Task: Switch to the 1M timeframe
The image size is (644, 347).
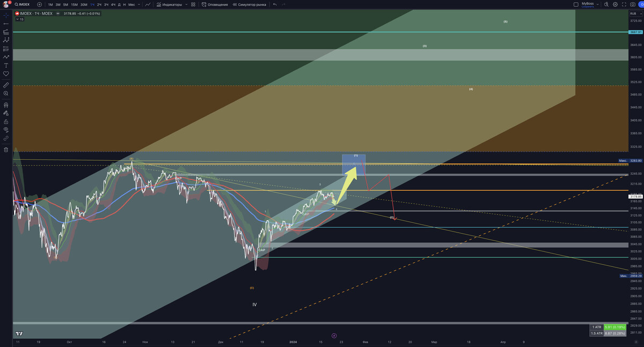Action: (50, 4)
